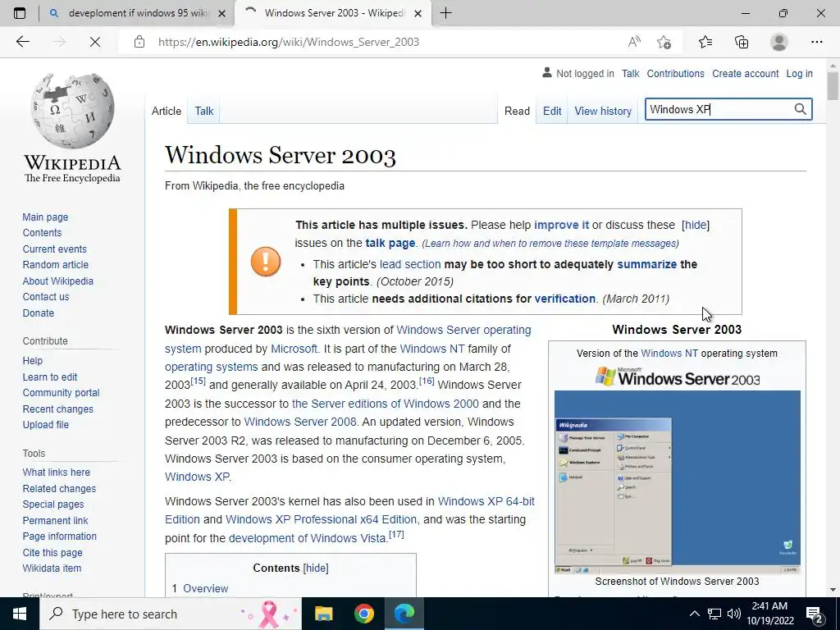Select the Windows Server 2003 browser tab

(332, 13)
